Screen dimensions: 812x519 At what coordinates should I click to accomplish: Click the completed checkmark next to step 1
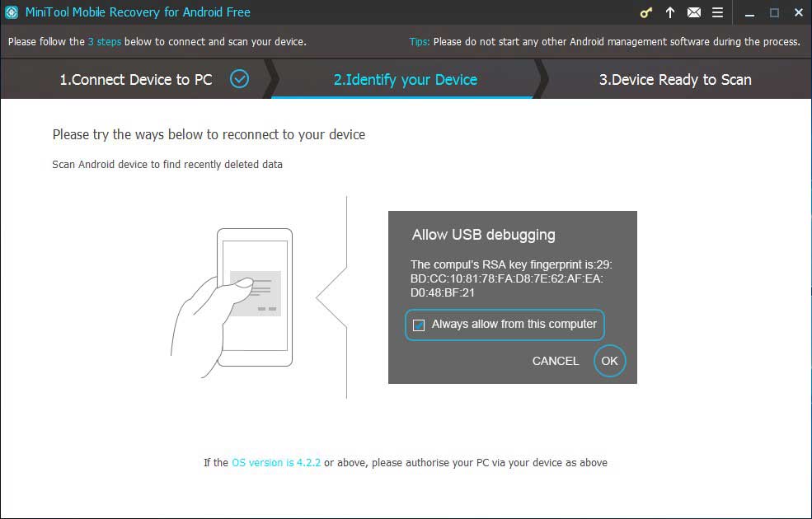click(239, 79)
